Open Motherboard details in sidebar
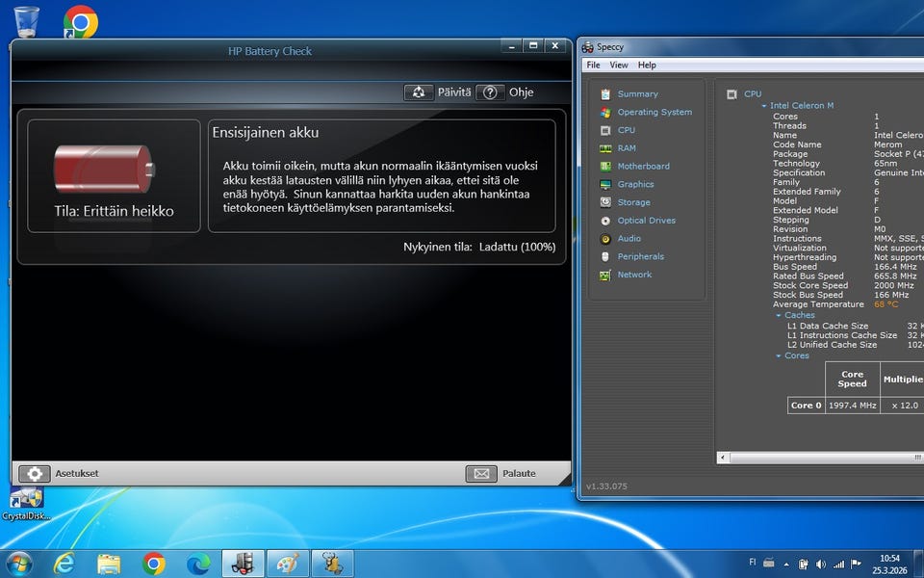The image size is (924, 578). tap(643, 167)
